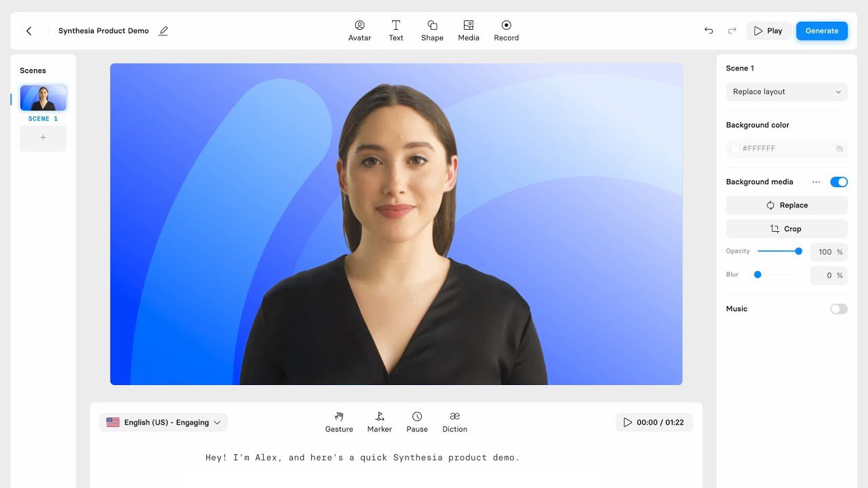Start the Record tool

(x=506, y=30)
